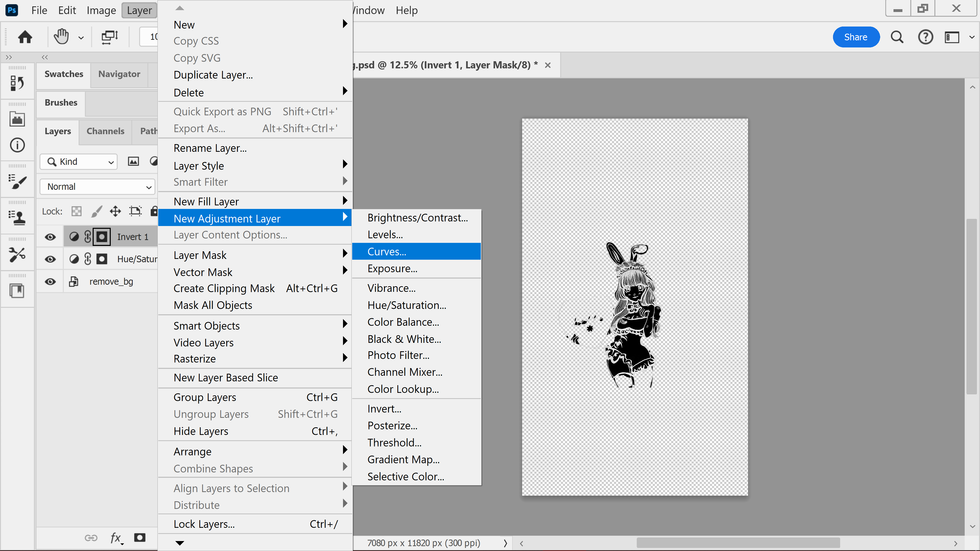Toggle visibility of Hue/Saturation layer
The height and width of the screenshot is (551, 980).
click(x=50, y=259)
